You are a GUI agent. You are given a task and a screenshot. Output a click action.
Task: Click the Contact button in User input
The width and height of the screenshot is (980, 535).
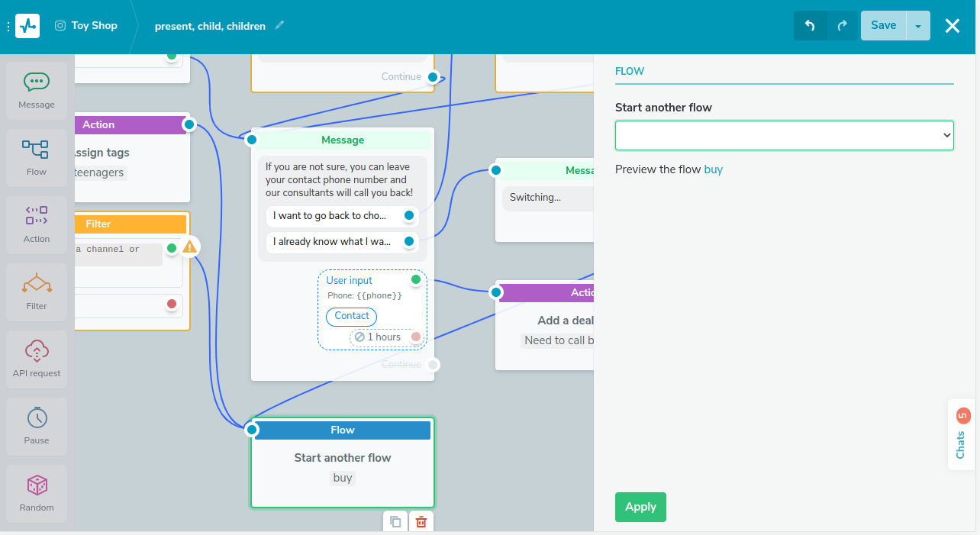(351, 316)
